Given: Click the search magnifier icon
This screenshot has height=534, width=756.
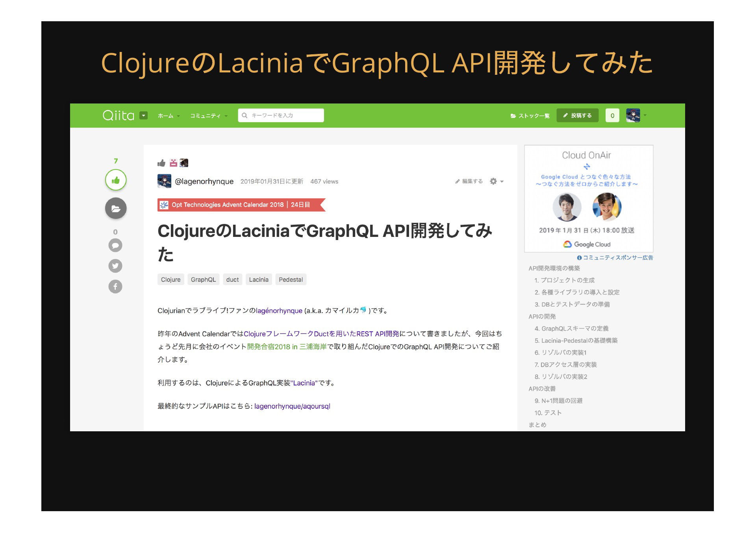Looking at the screenshot, I should (x=245, y=115).
